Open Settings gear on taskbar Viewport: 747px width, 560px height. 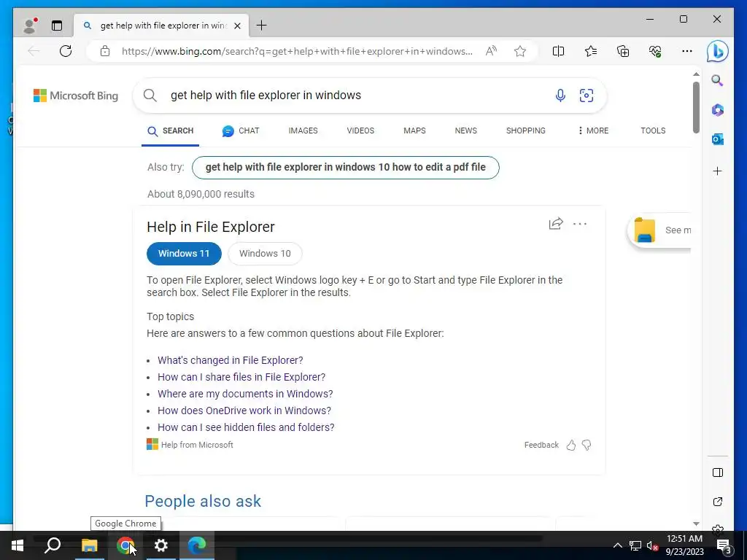(x=161, y=545)
